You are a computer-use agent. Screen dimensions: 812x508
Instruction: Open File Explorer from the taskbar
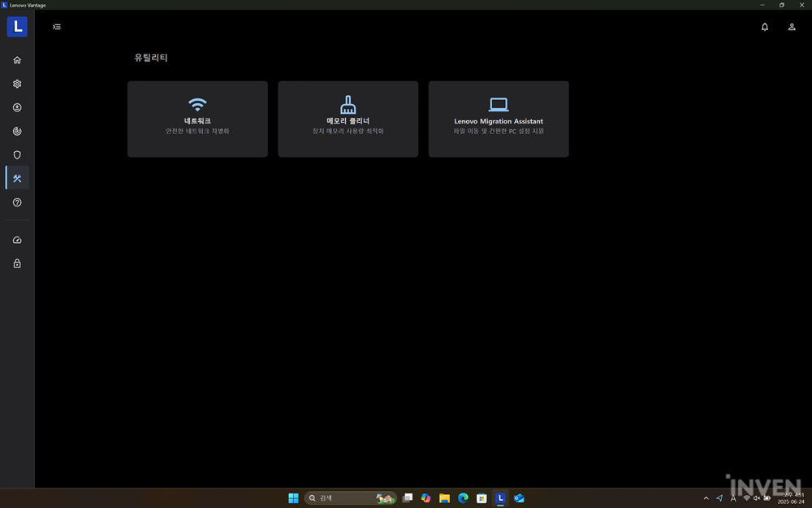click(444, 498)
